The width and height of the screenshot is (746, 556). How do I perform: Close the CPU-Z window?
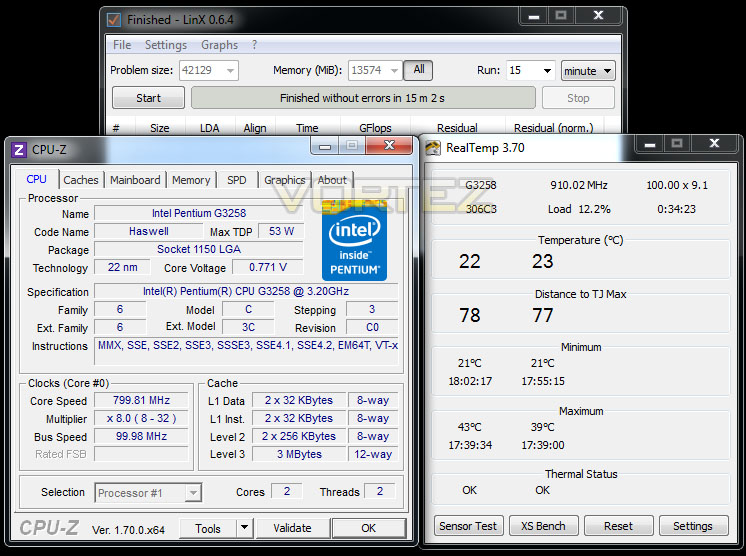(x=389, y=145)
